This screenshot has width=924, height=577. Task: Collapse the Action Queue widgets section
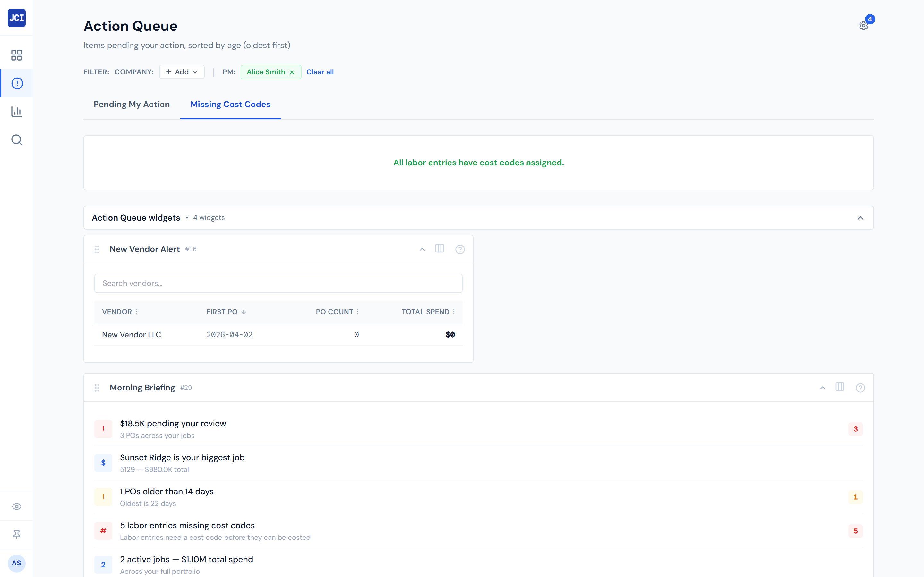click(x=860, y=218)
